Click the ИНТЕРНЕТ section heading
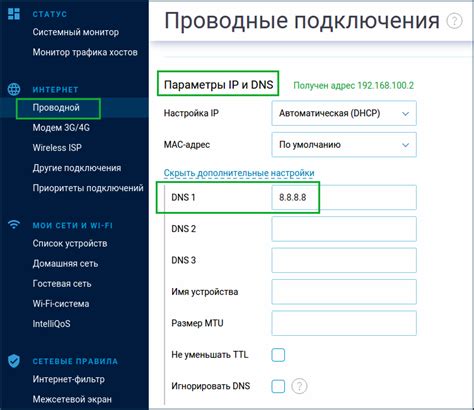The width and height of the screenshot is (474, 410). pos(55,90)
